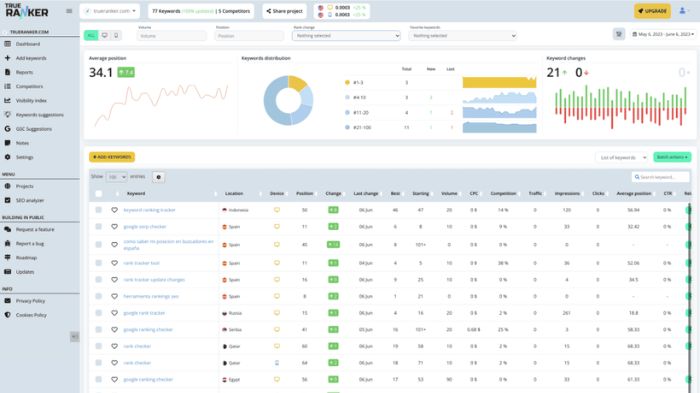
Task: Tick checkbox for keyword ranking tracker row
Action: 99,210
